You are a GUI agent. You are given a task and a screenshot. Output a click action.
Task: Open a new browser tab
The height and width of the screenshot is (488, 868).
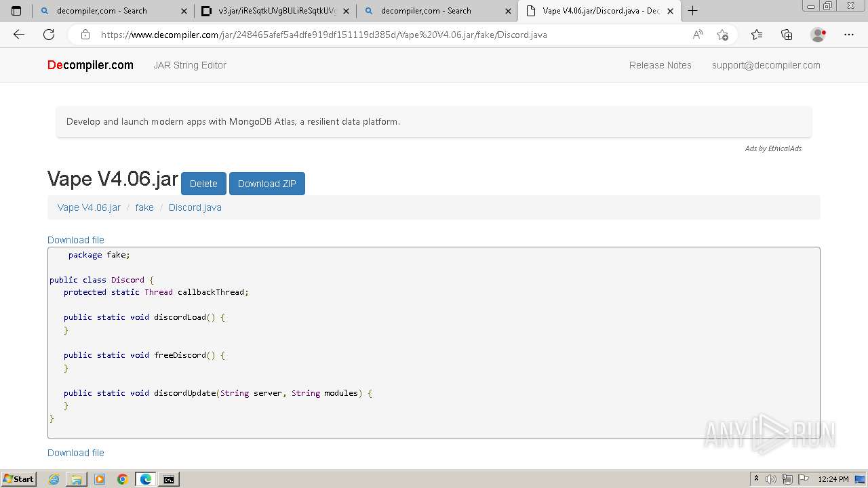click(x=692, y=11)
